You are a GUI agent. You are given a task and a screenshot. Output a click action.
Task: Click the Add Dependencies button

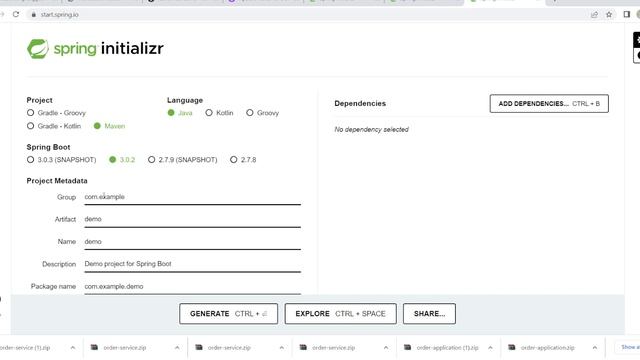tap(549, 104)
